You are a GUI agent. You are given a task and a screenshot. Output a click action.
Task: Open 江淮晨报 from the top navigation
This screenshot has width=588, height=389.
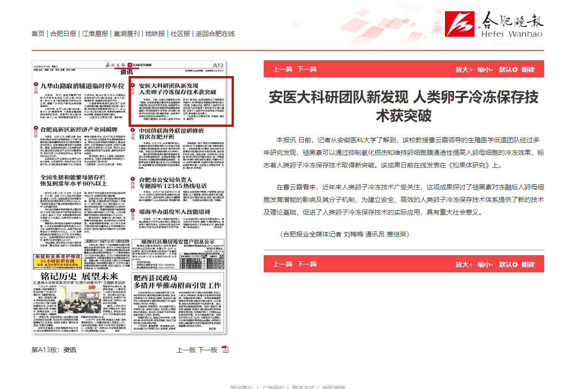coord(95,34)
